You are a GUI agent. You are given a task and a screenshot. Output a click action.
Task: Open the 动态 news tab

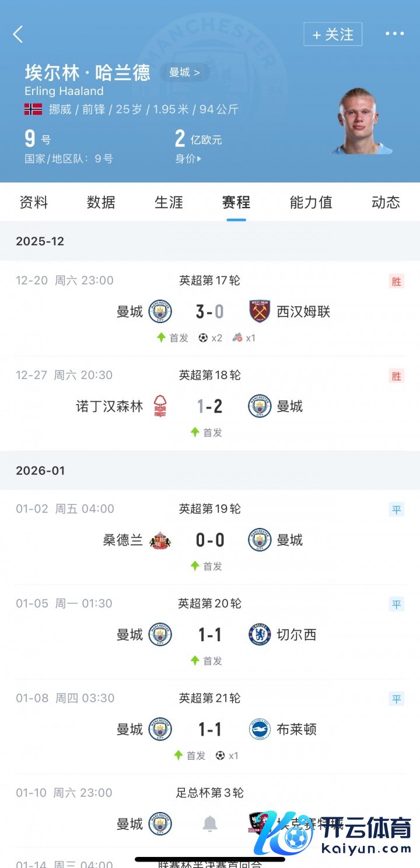pos(386,202)
